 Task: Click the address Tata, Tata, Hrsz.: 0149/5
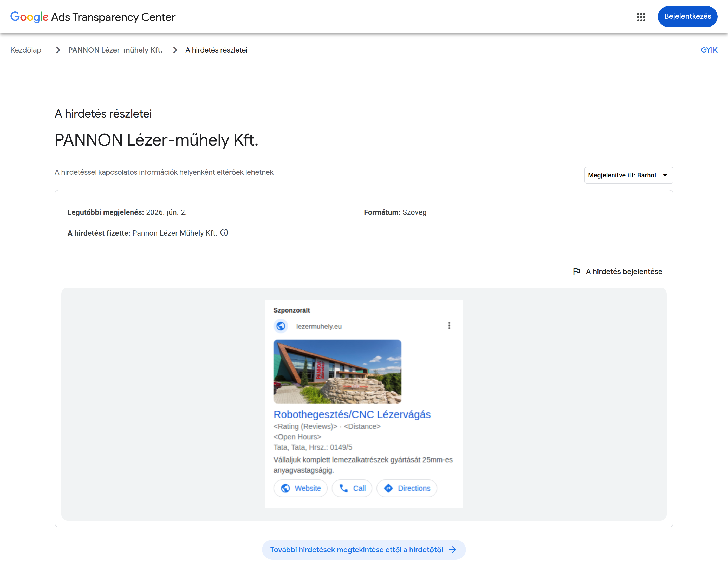(x=313, y=447)
